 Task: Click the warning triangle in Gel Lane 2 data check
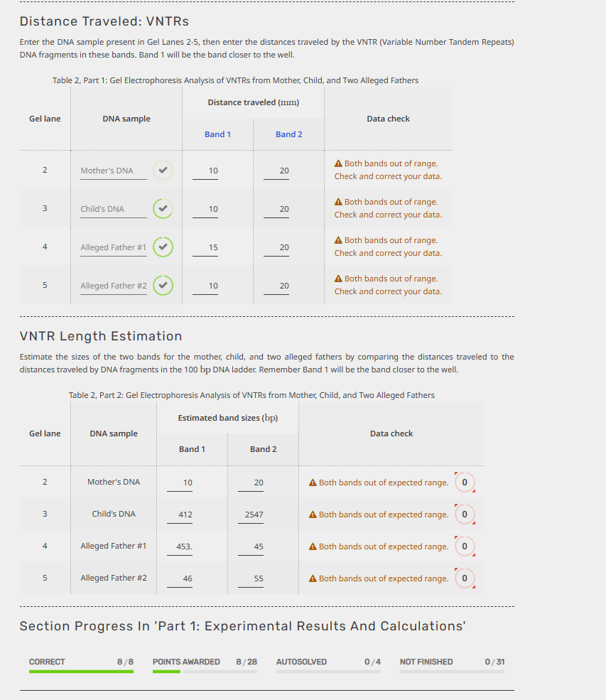coord(340,163)
